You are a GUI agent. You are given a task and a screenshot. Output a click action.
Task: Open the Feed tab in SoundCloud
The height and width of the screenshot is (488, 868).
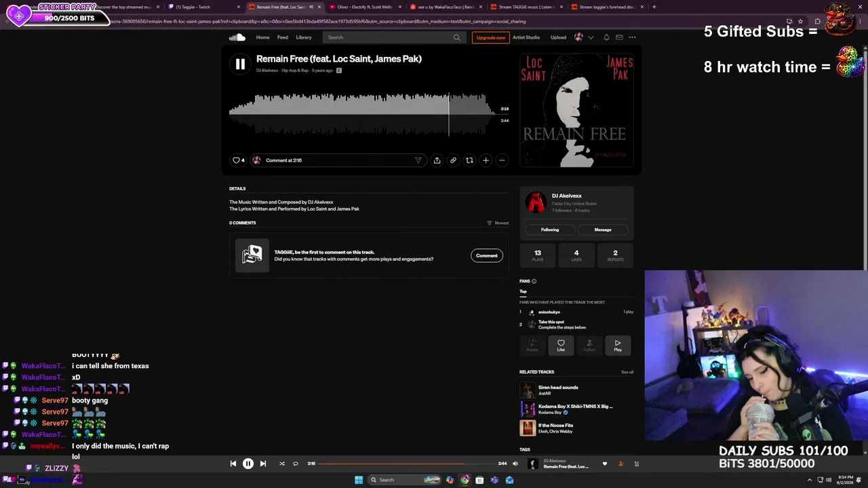[x=283, y=37]
